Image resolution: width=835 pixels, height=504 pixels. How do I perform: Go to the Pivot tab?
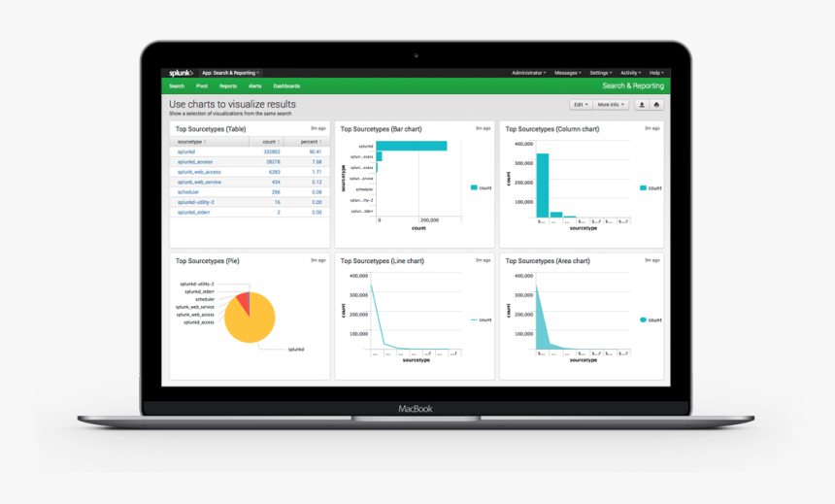pyautogui.click(x=202, y=86)
